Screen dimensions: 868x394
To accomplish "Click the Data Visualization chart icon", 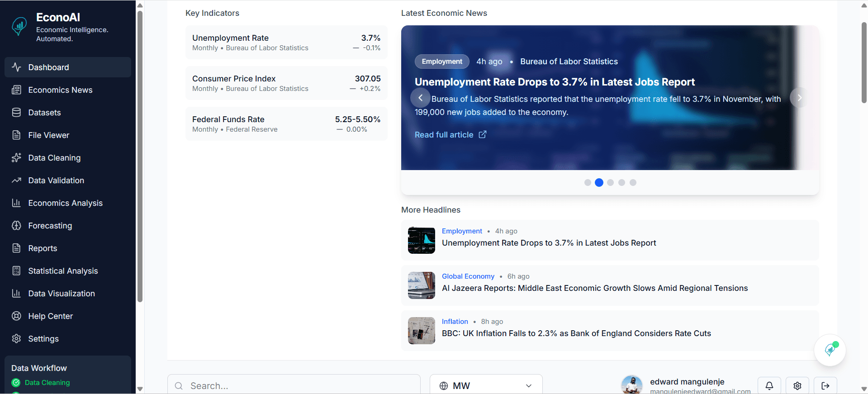I will [x=16, y=293].
